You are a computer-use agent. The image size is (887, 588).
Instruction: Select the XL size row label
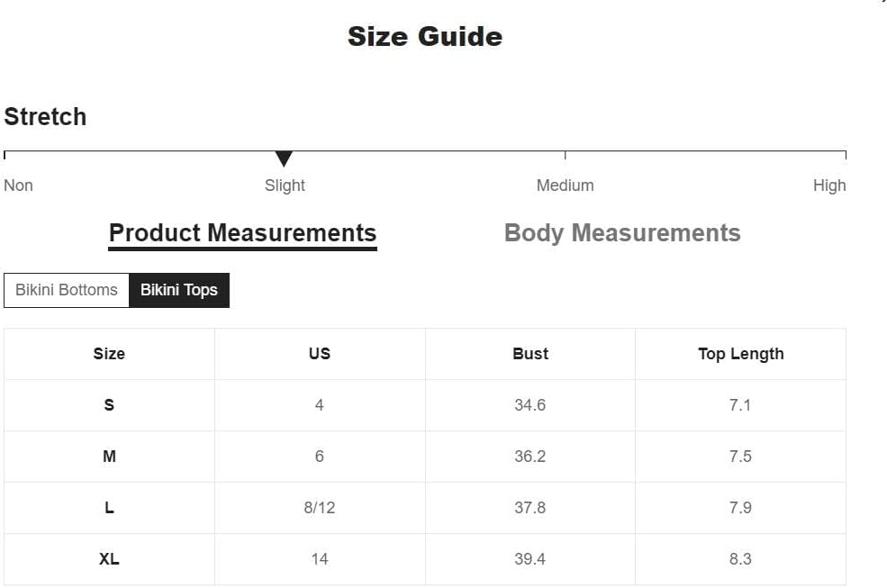pyautogui.click(x=109, y=559)
